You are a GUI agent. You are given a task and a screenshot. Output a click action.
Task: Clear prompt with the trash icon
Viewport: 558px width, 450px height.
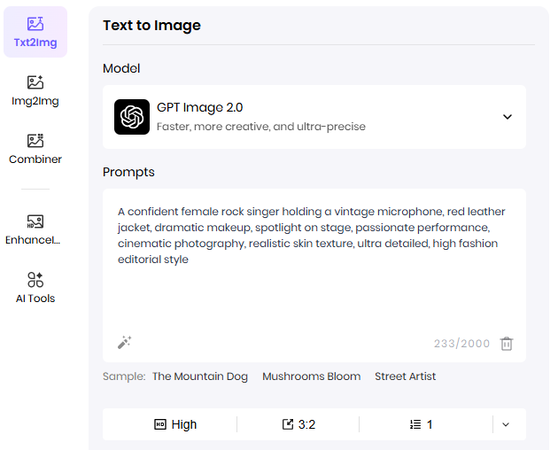tap(506, 344)
